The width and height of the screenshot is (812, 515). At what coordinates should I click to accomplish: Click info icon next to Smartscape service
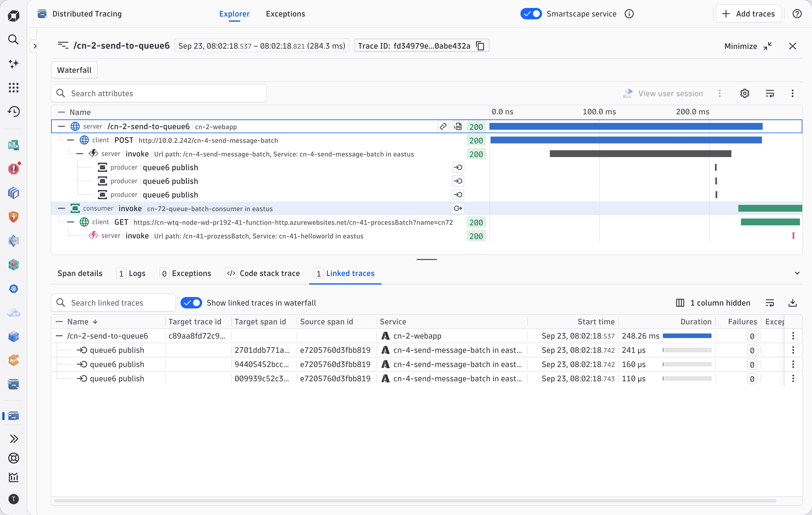coord(629,14)
